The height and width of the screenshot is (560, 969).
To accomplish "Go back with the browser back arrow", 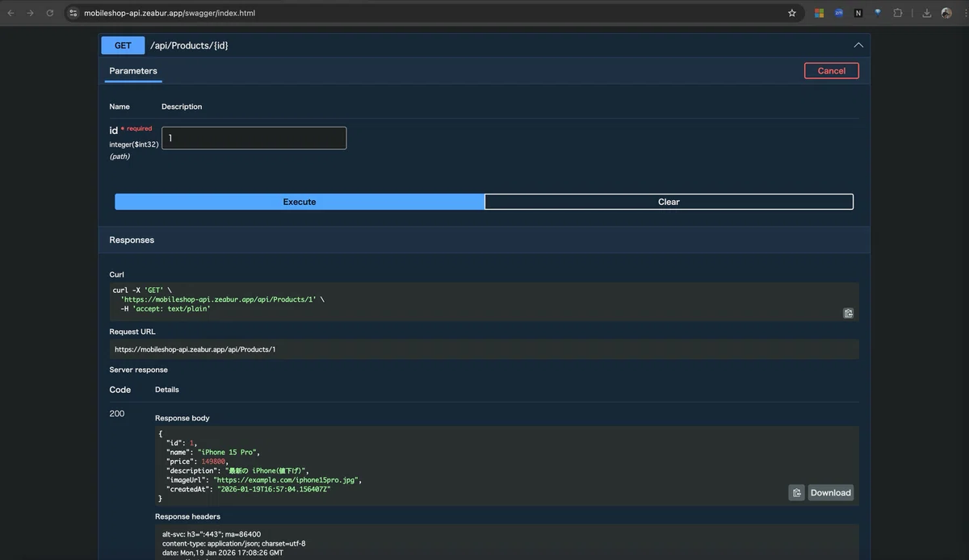I will 10,13.
